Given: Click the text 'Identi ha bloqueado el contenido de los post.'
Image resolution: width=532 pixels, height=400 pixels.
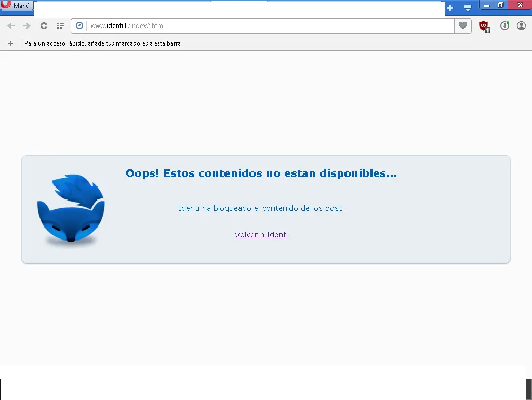Looking at the screenshot, I should tap(261, 208).
